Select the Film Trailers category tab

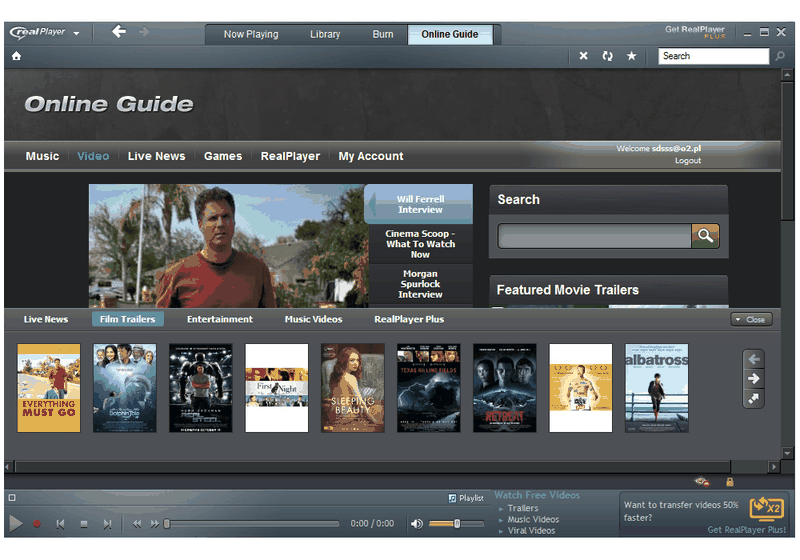[x=128, y=319]
